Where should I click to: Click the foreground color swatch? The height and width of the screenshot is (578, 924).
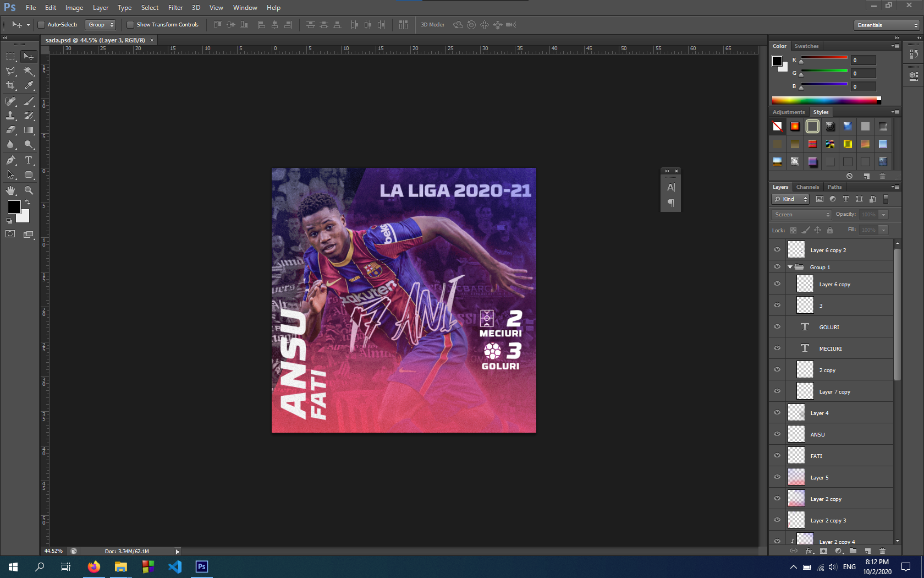click(14, 208)
